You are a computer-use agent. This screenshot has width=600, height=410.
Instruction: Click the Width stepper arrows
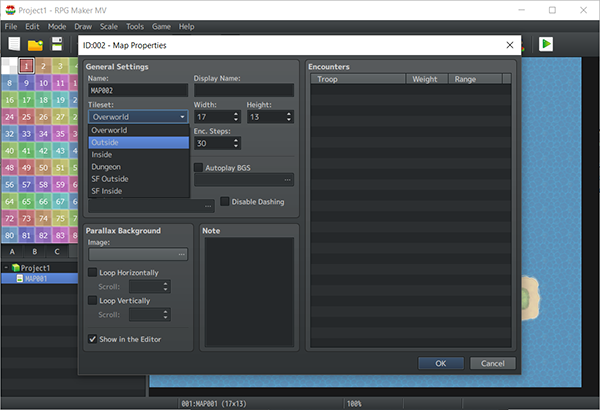[236, 117]
